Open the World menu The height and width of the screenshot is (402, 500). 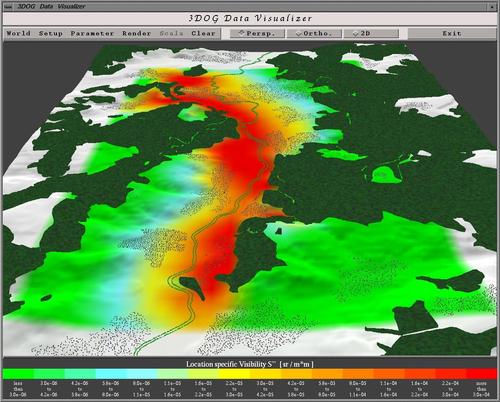19,33
